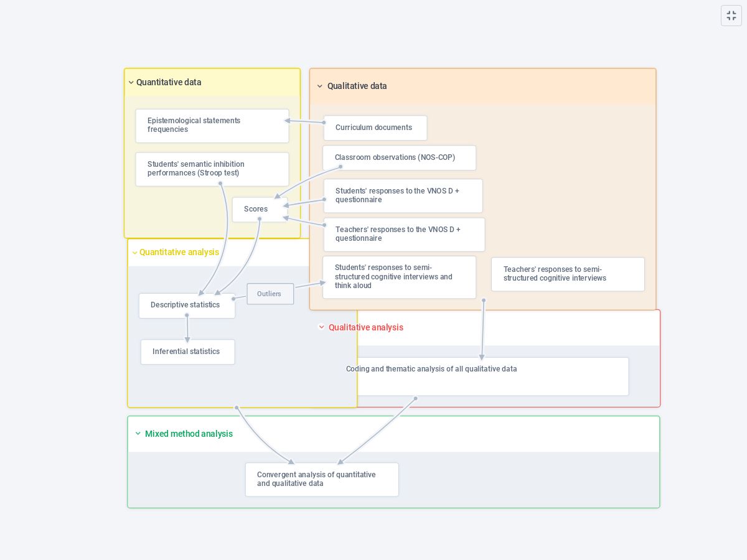The image size is (747, 560).
Task: Click the fit-to-screen icon top right
Action: pyautogui.click(x=731, y=16)
